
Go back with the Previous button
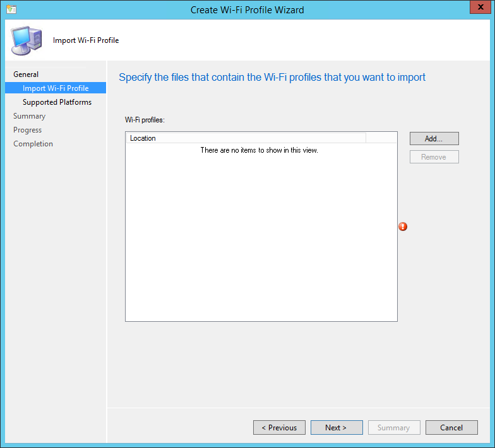pos(279,428)
